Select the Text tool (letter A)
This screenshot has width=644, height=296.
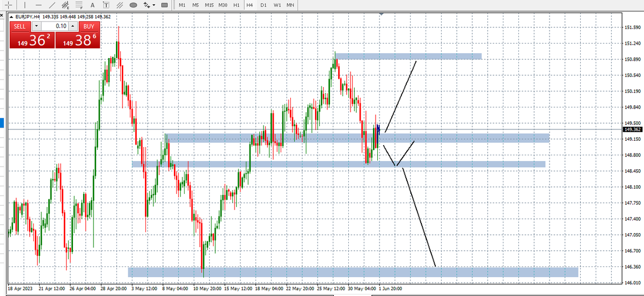tap(92, 5)
